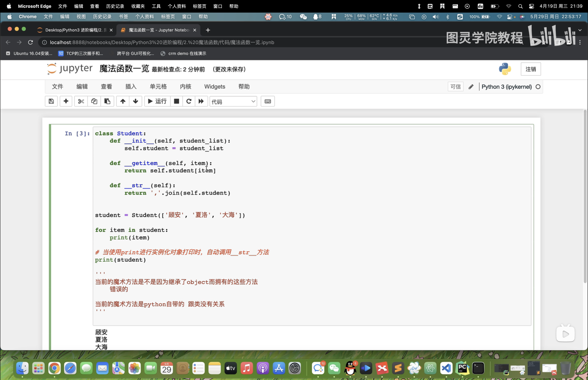Open 收藏夹 in Microsoft Edge menu bar

coord(138,6)
